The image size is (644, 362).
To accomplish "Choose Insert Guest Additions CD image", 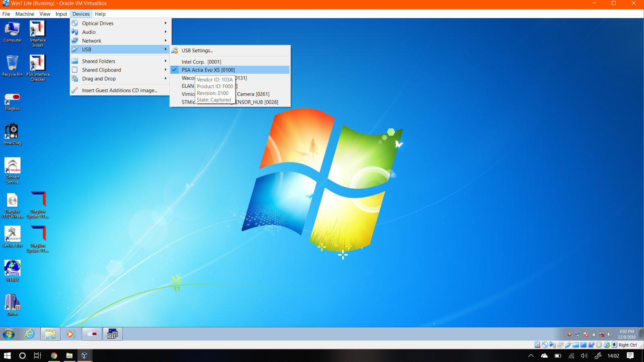I will coord(121,90).
